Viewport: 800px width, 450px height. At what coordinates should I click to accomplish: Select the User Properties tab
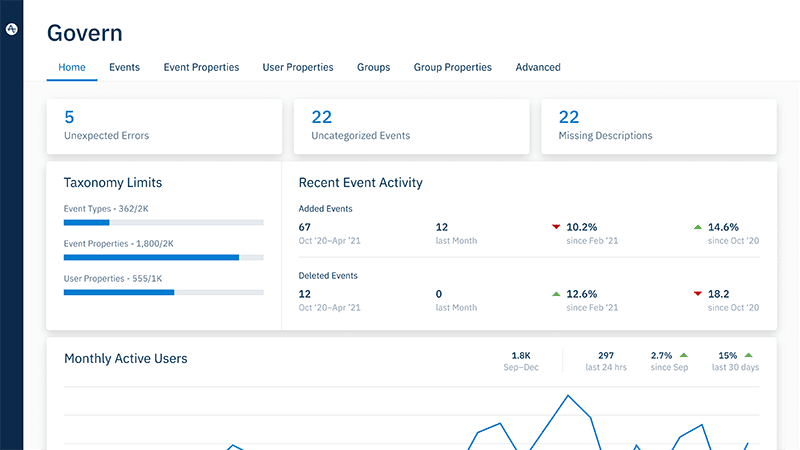click(298, 67)
